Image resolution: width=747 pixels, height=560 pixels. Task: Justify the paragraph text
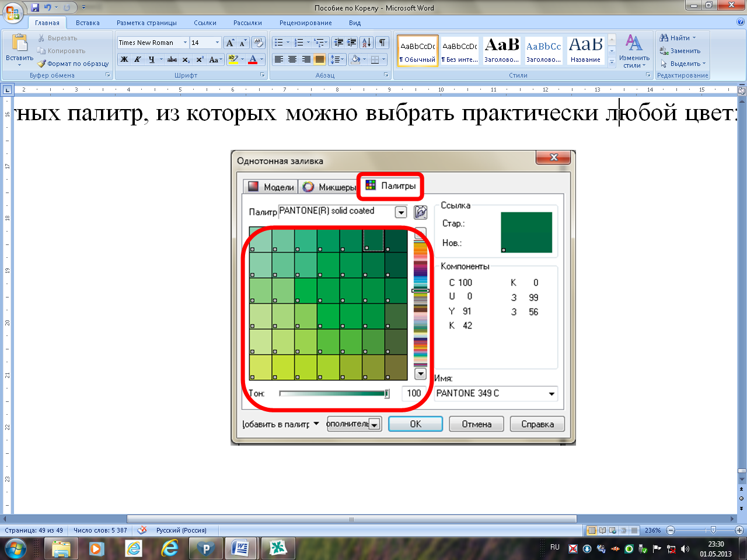[319, 60]
